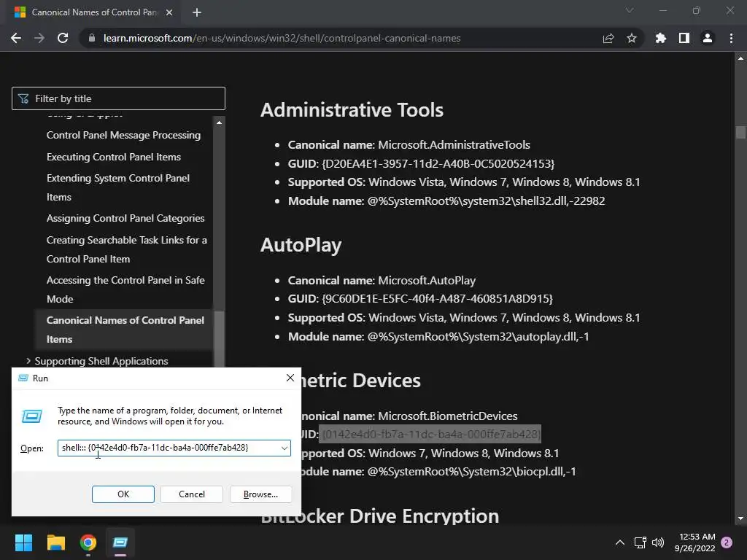Click page scrollbar up arrow
The image size is (747, 560).
(x=740, y=58)
